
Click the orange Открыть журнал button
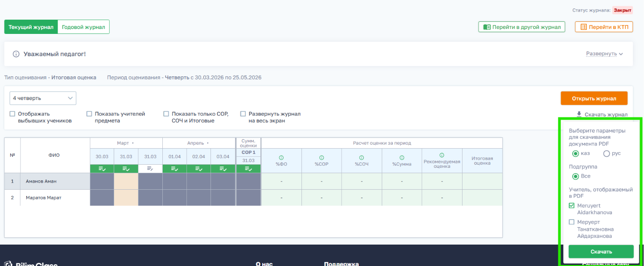pos(594,99)
